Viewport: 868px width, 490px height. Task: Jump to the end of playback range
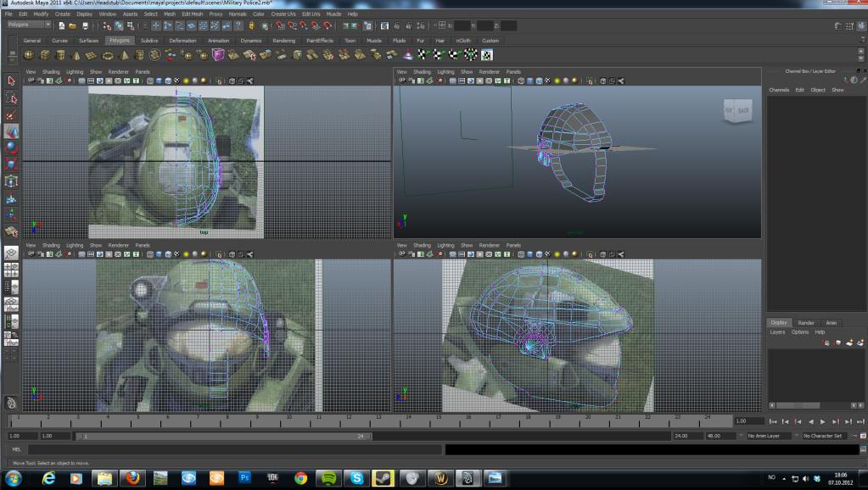pyautogui.click(x=861, y=421)
